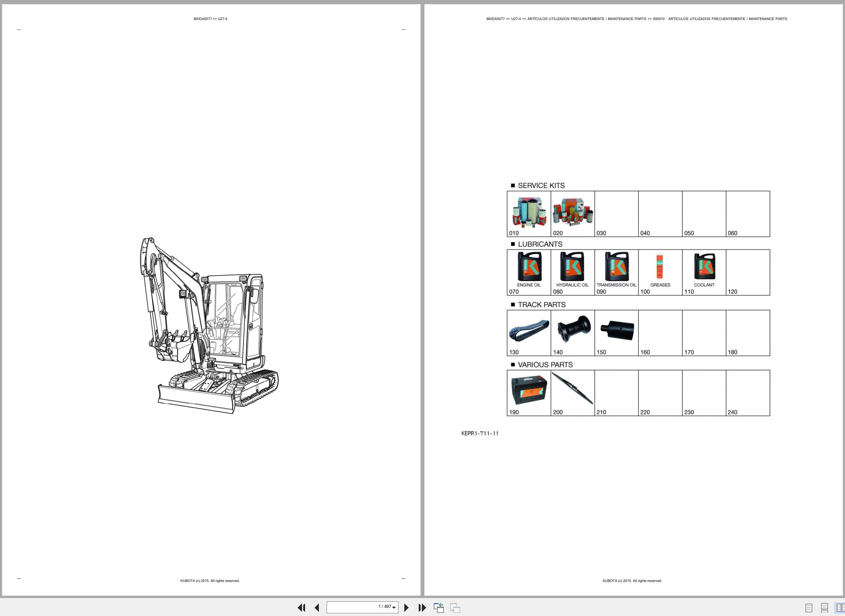Click the BKIDA5077 >> U27-4 header on left page

pyautogui.click(x=210, y=19)
